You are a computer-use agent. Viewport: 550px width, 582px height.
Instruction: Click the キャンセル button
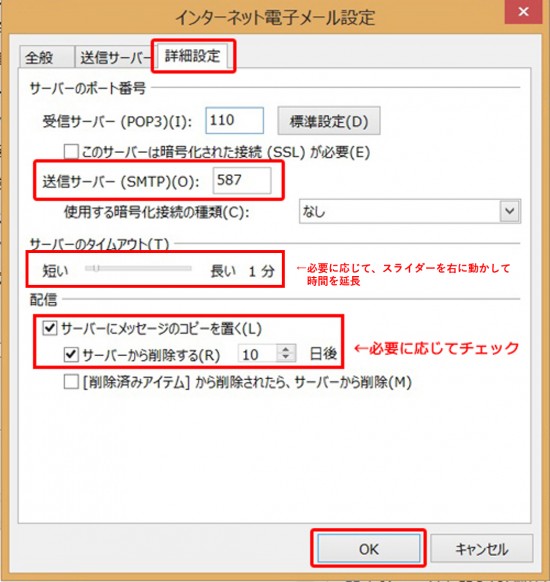[481, 549]
